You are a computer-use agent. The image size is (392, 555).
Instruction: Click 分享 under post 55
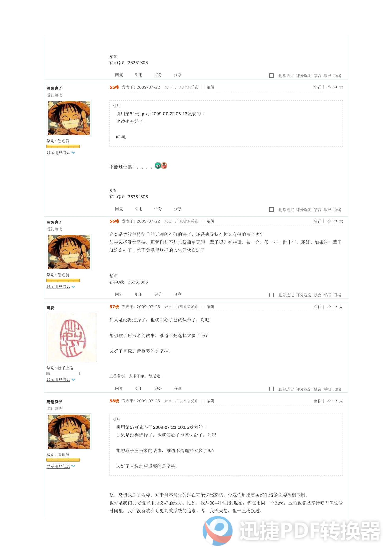coord(178,209)
